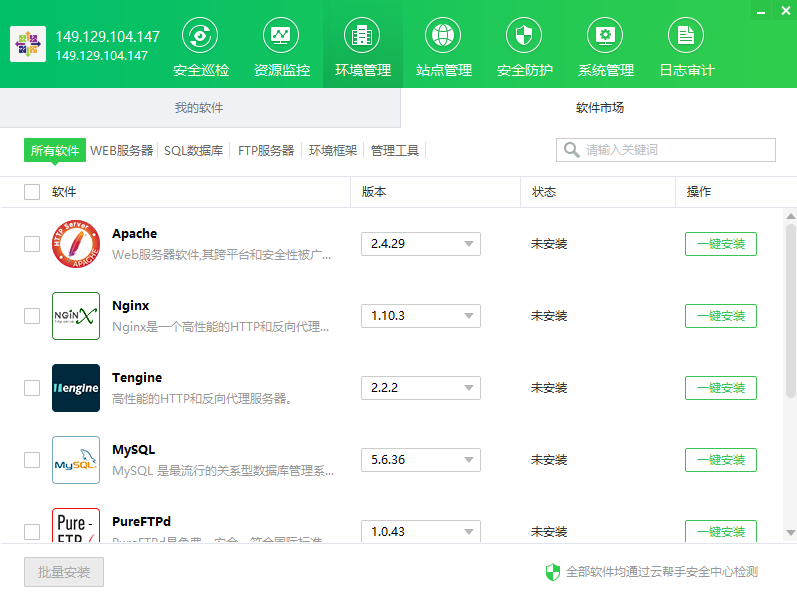Expand PureFTPd version 1.0.43 dropdown
The image size is (797, 597).
coord(421,531)
